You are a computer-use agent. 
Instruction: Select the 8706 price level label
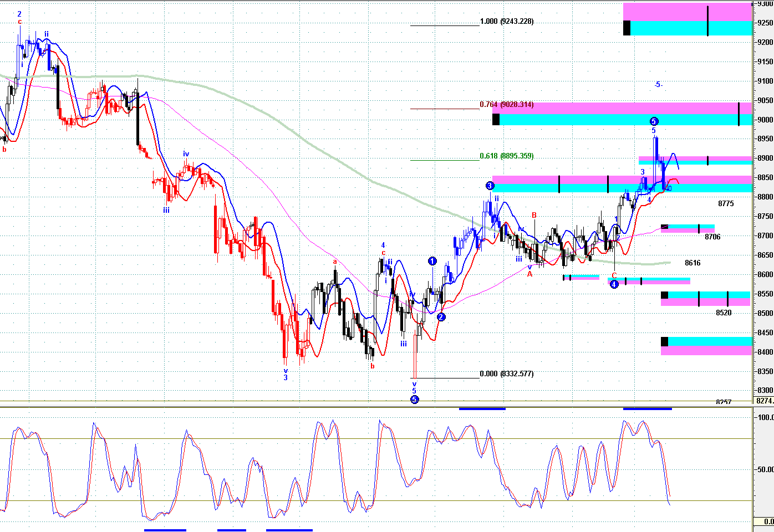pos(712,237)
